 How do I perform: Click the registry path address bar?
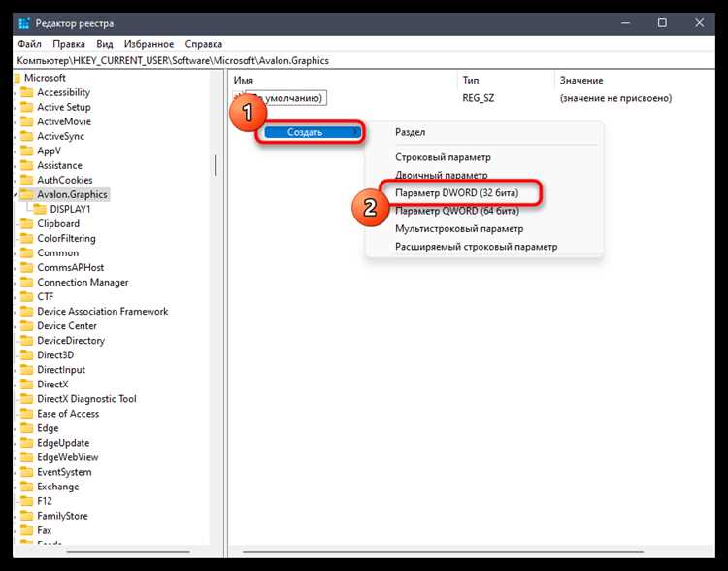(364, 61)
